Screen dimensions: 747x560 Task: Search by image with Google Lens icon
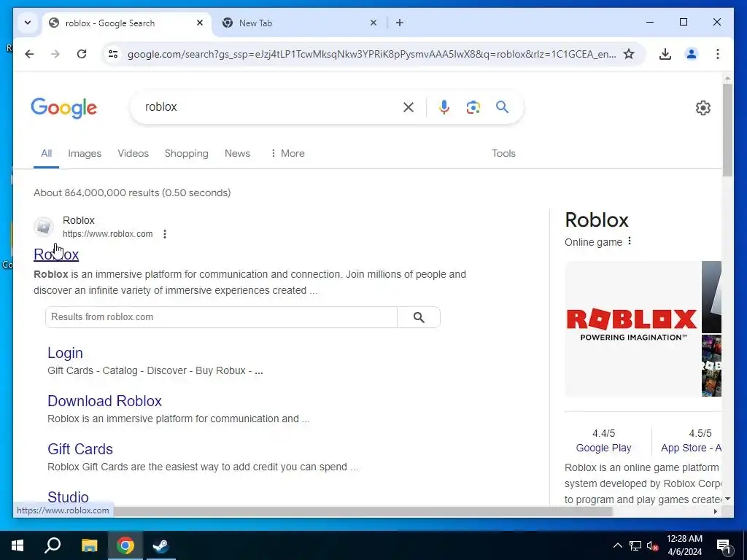tap(473, 107)
